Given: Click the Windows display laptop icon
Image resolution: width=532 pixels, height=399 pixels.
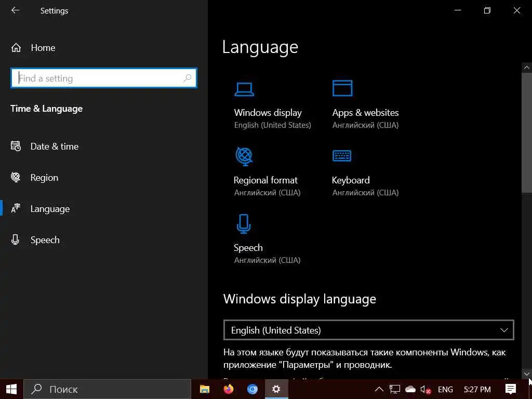Looking at the screenshot, I should (x=244, y=89).
